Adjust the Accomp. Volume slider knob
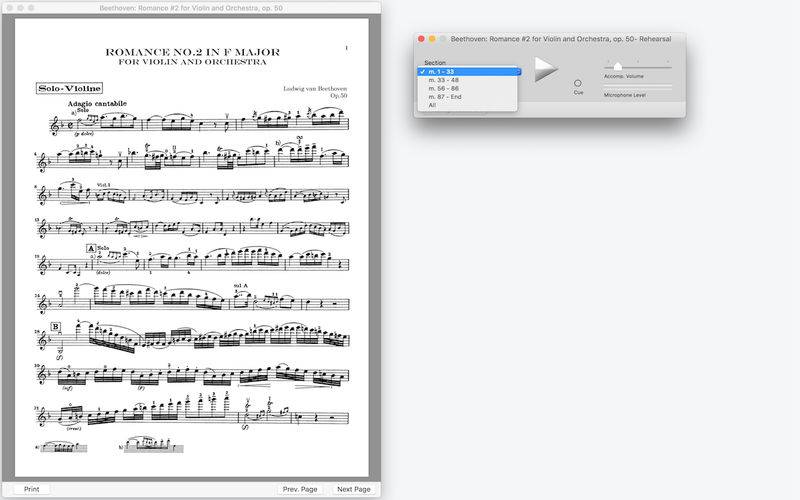 coord(617,66)
